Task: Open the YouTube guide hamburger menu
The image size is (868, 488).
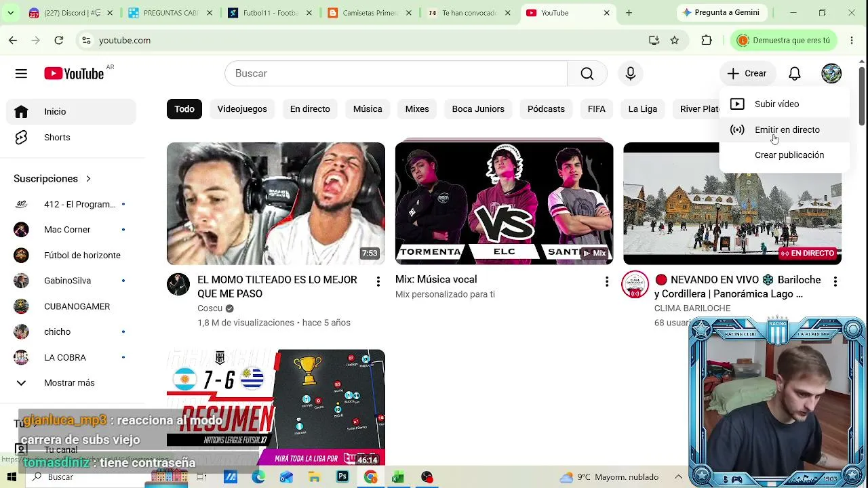Action: (21, 73)
